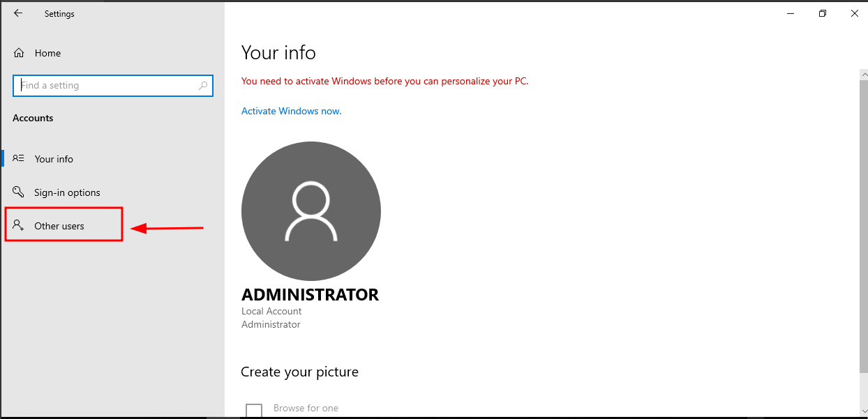Minimize the Settings window
This screenshot has width=868, height=419.
coord(791,13)
